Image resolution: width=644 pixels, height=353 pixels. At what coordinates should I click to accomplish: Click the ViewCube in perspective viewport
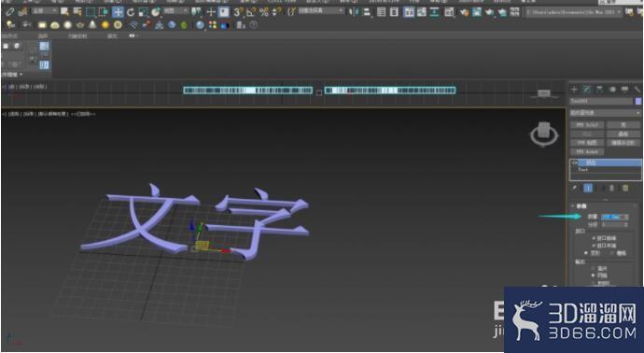pyautogui.click(x=544, y=134)
